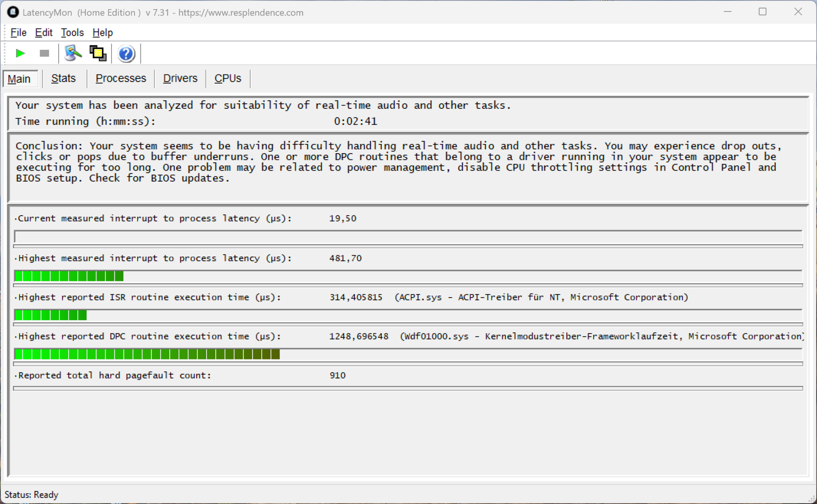Screen dimensions: 817x504
Task: Select the Main tab
Action: coord(19,79)
